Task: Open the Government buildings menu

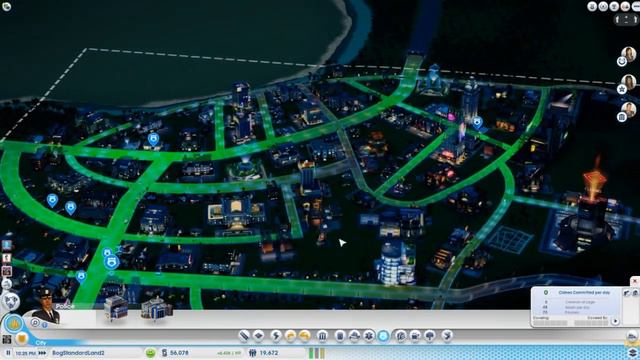Action: (322, 336)
